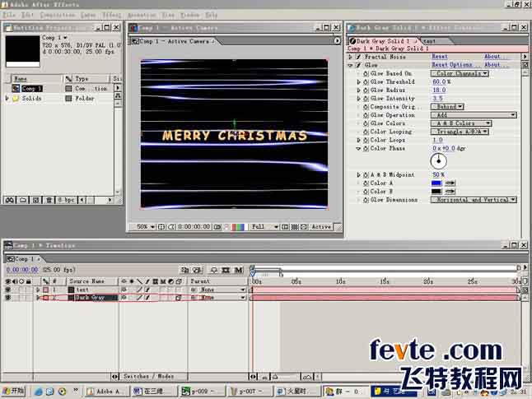Toggle the transparency grid icon in viewer
Image resolution: width=532 pixels, height=399 pixels.
click(x=295, y=227)
